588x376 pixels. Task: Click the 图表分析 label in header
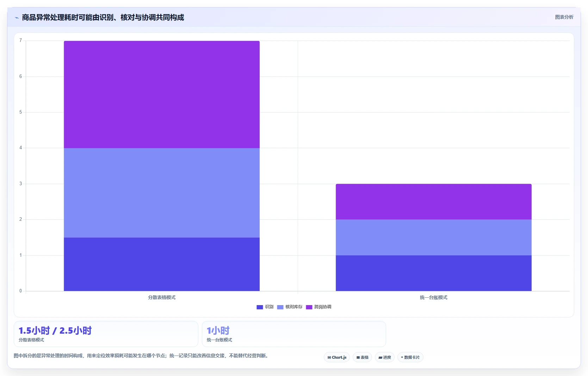(564, 17)
